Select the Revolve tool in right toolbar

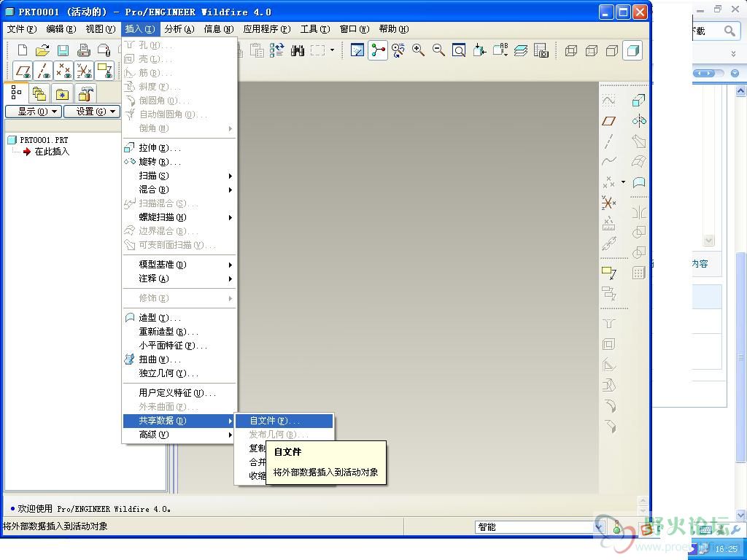point(638,121)
